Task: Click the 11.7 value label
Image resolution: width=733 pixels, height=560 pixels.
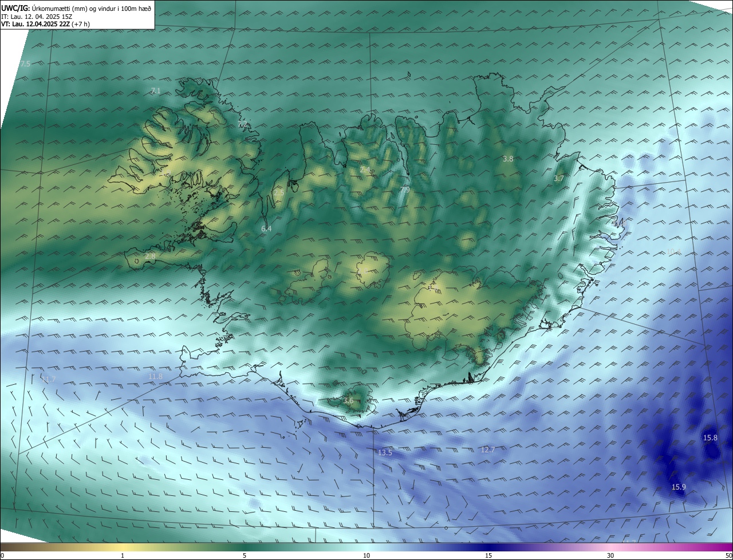Action: pyautogui.click(x=49, y=379)
